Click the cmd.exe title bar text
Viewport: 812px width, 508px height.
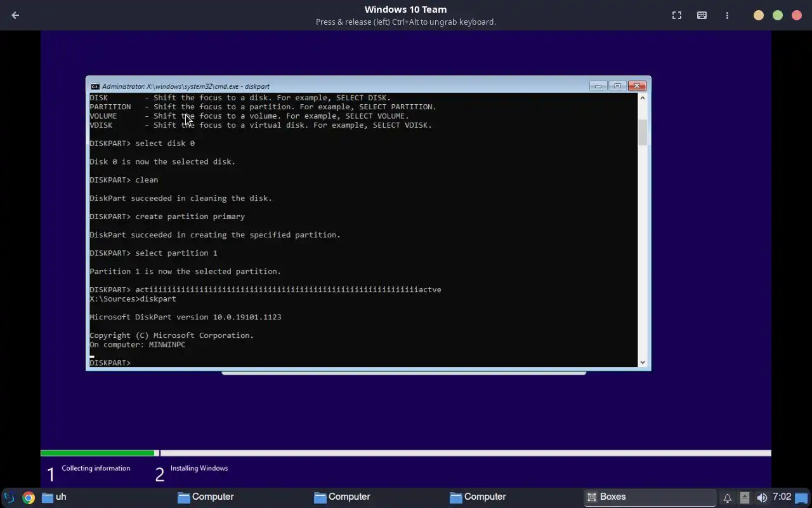click(x=185, y=86)
